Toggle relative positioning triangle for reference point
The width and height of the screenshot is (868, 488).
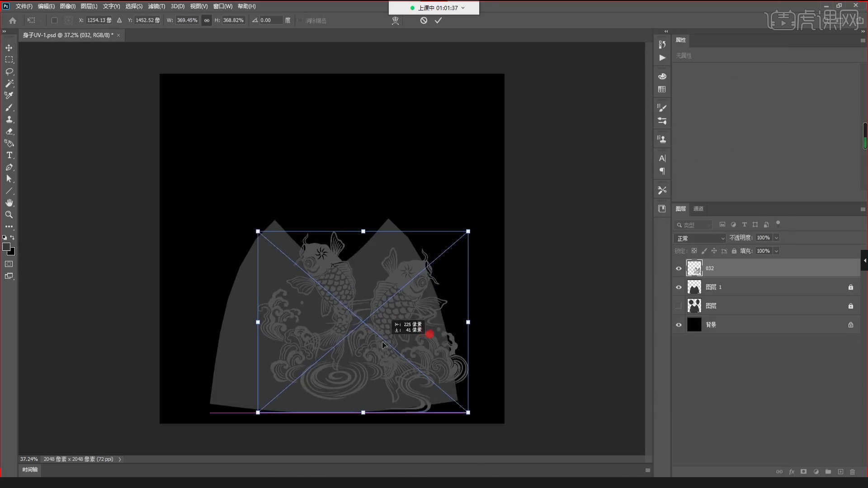tap(119, 20)
